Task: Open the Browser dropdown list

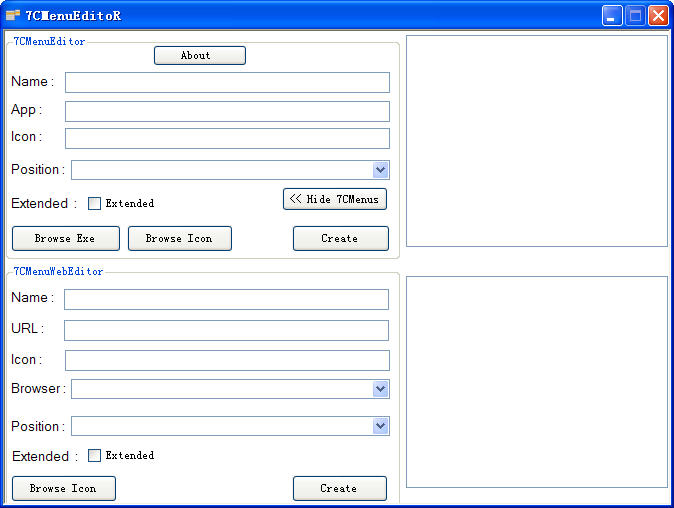Action: click(380, 389)
